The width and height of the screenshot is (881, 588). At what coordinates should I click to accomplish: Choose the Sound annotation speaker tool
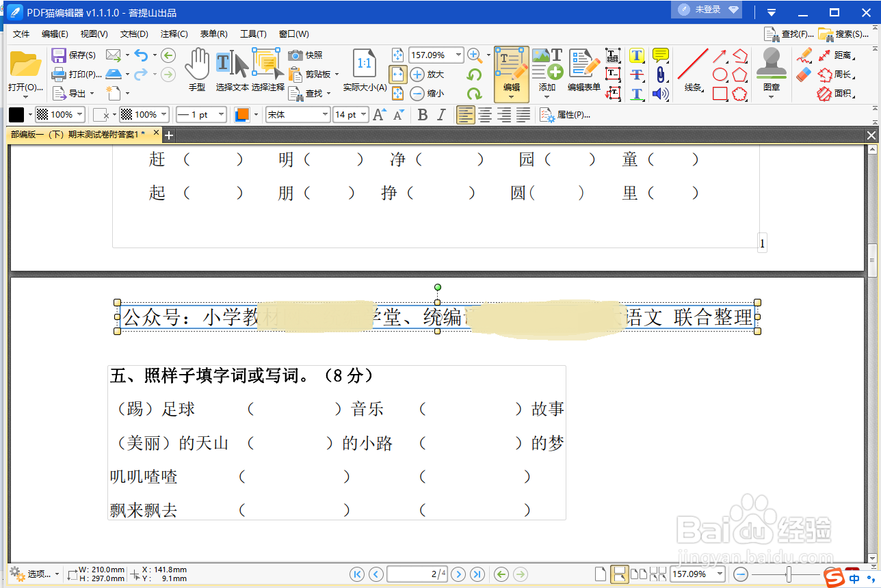click(x=660, y=94)
